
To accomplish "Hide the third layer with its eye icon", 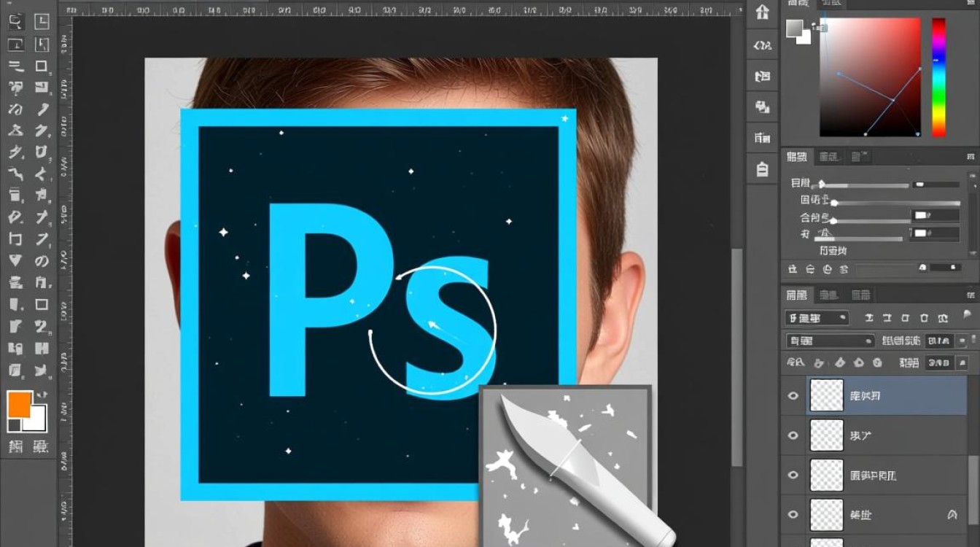I will pos(793,475).
